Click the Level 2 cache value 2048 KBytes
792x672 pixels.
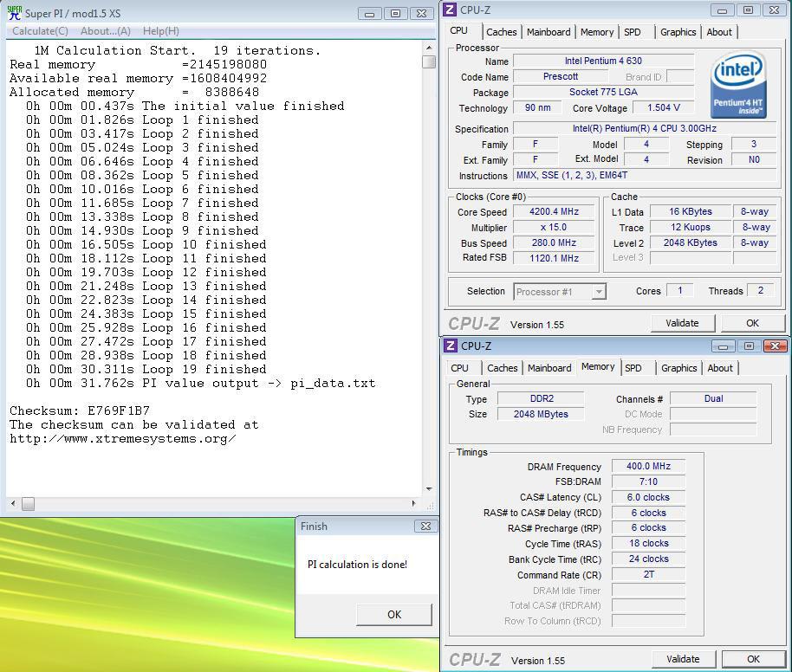(690, 242)
